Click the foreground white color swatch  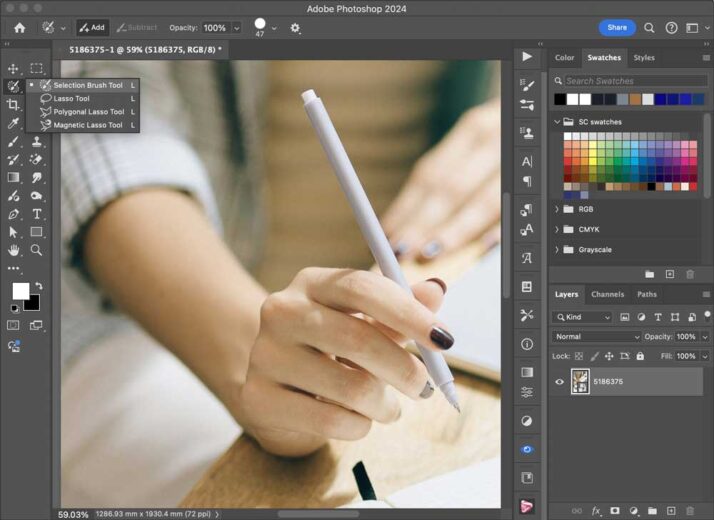(x=20, y=290)
